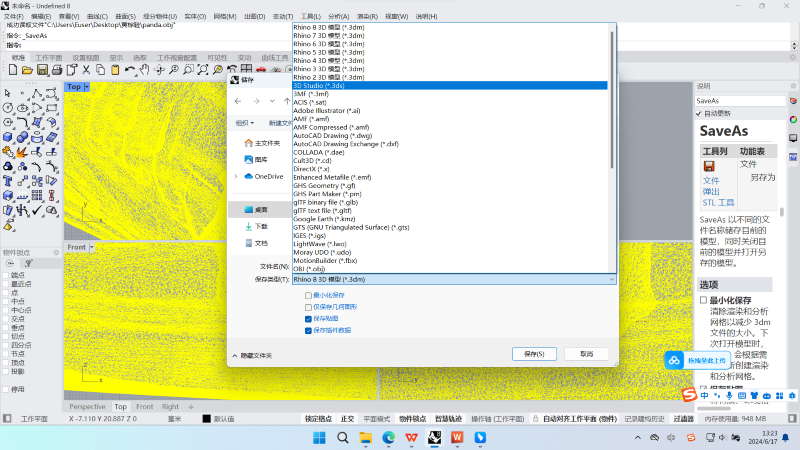Image resolution: width=800 pixels, height=450 pixels.
Task: Switch to the Perspective viewport tab
Action: click(x=87, y=407)
